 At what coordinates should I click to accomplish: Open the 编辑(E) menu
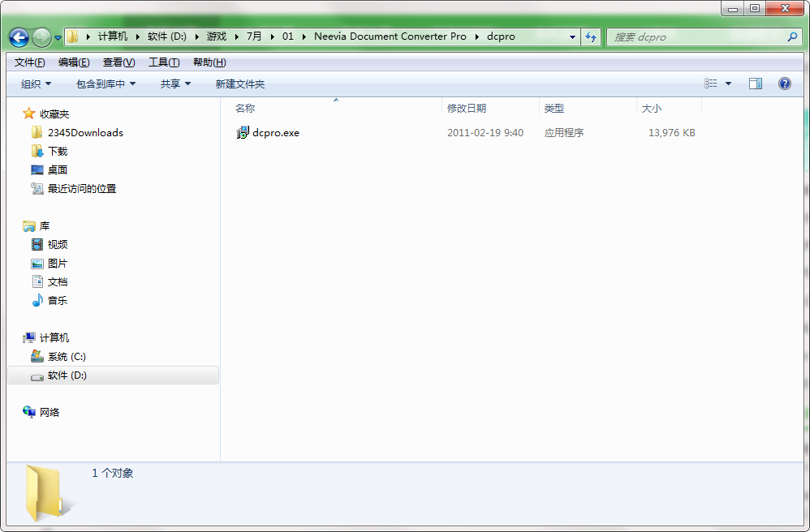coord(74,62)
